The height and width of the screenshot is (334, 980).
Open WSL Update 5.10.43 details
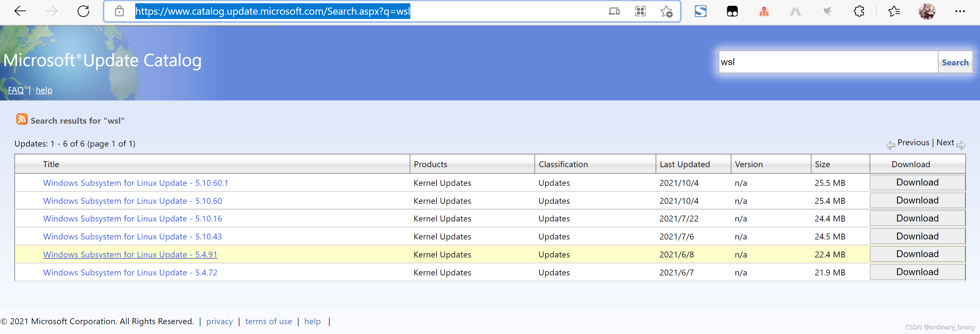tap(132, 237)
